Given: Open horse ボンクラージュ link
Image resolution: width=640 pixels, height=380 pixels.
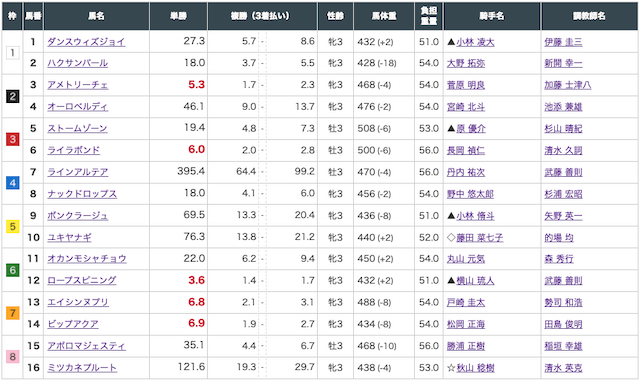Looking at the screenshot, I should [x=78, y=216].
